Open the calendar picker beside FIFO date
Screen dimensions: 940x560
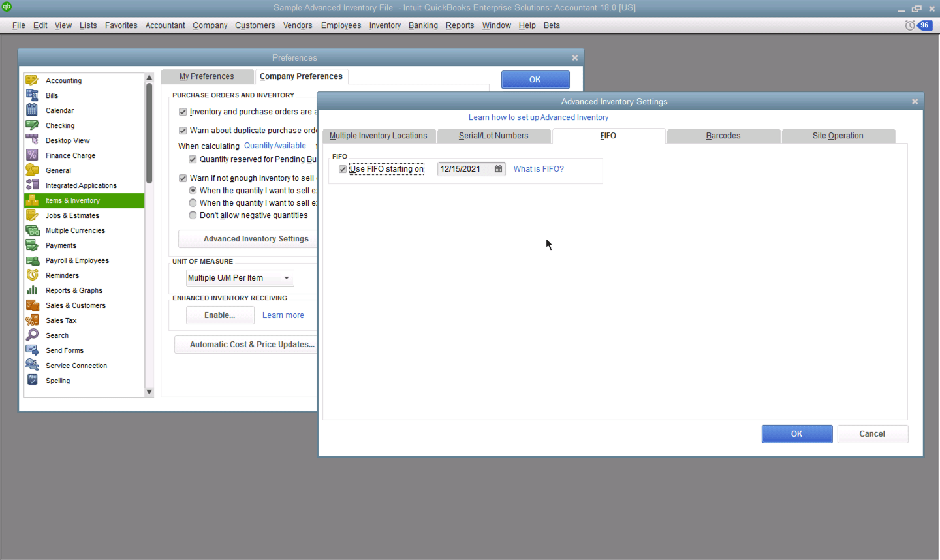(x=499, y=169)
